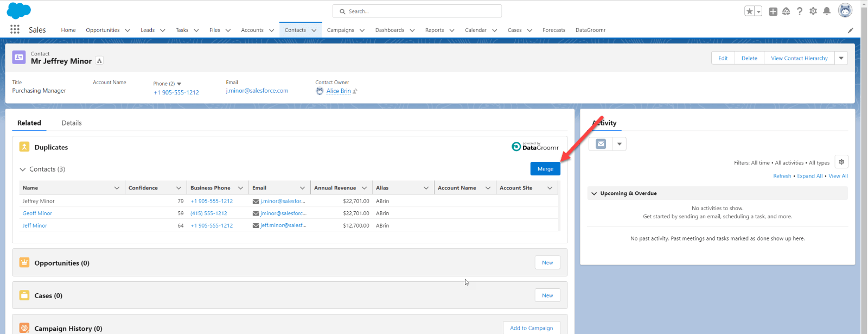Click the pencil icon to edit navigation

[851, 30]
